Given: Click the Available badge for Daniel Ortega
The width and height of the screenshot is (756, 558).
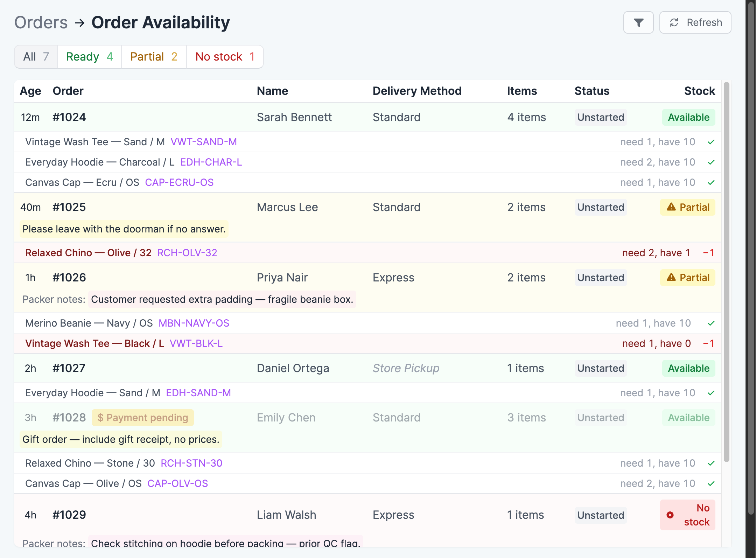Looking at the screenshot, I should (x=688, y=368).
